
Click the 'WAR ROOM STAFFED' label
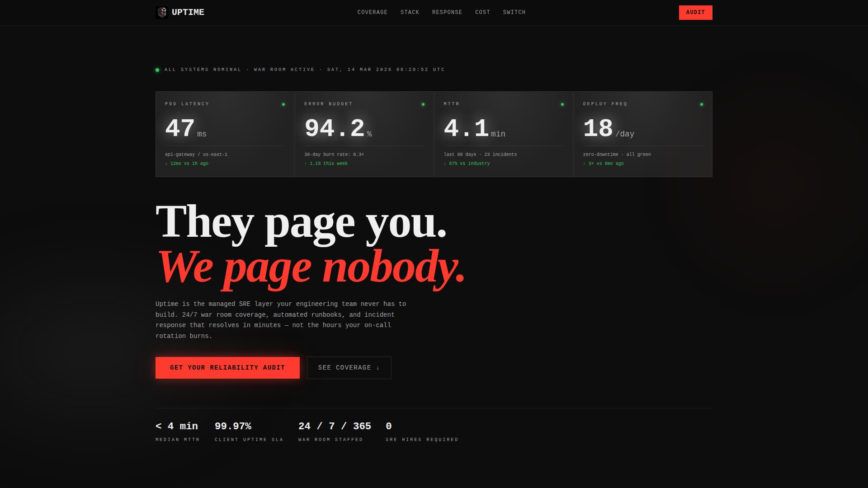(330, 440)
